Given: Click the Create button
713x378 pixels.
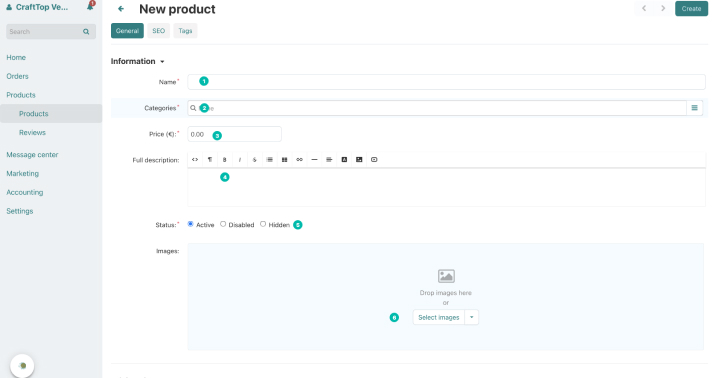Looking at the screenshot, I should [691, 9].
